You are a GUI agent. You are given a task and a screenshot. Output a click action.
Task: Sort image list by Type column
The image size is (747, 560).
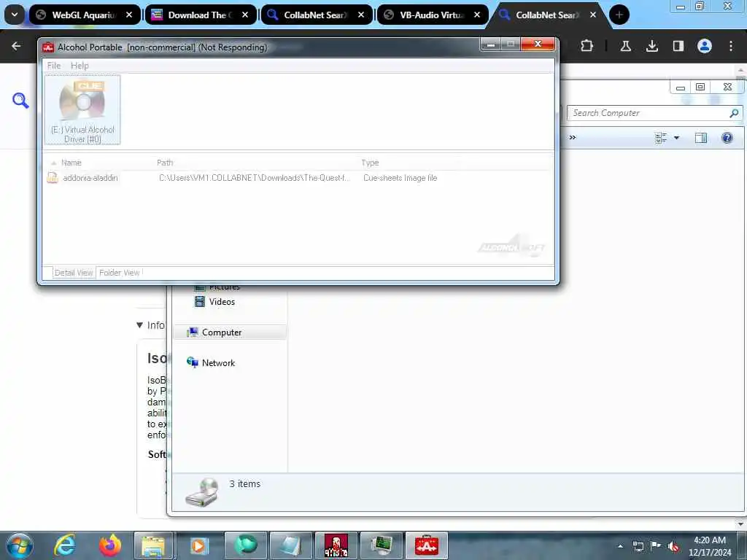tap(370, 163)
